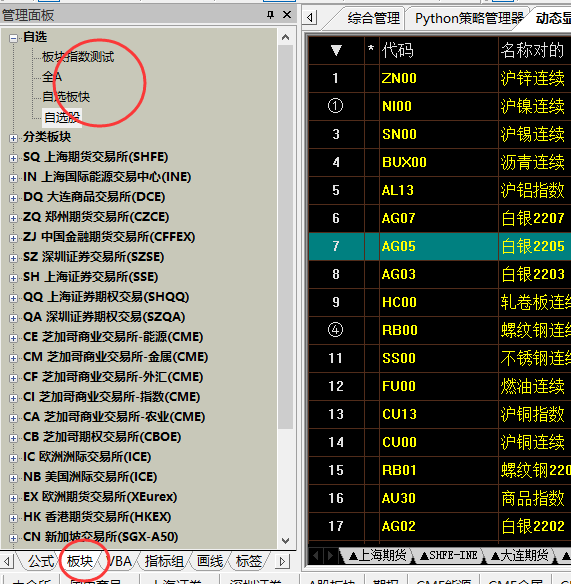Select the ZN00 沪锌连续 row
Image resolution: width=571 pixels, height=584 pixels.
click(x=440, y=78)
